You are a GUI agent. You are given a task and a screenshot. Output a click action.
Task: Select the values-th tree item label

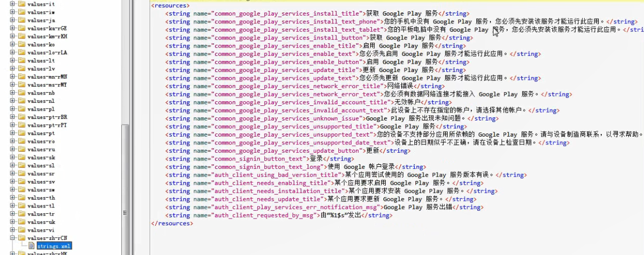pyautogui.click(x=41, y=198)
